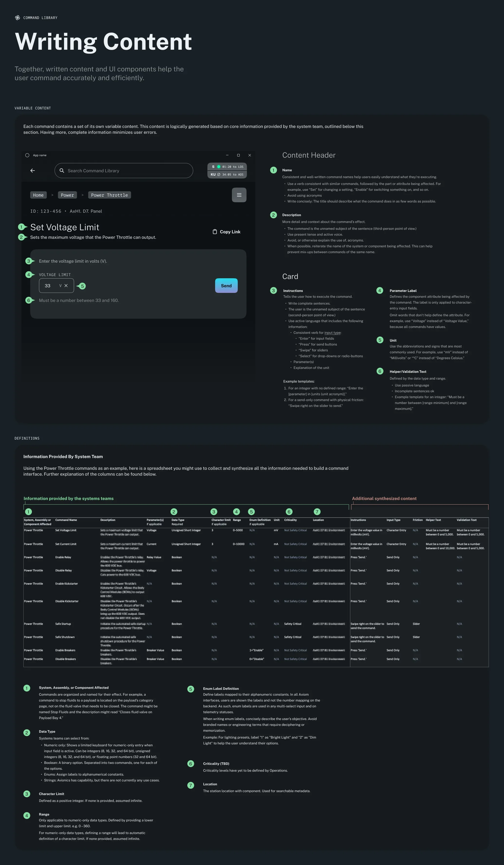Click the S 01:20 to LOS status pill
The image size is (504, 865).
(x=227, y=167)
